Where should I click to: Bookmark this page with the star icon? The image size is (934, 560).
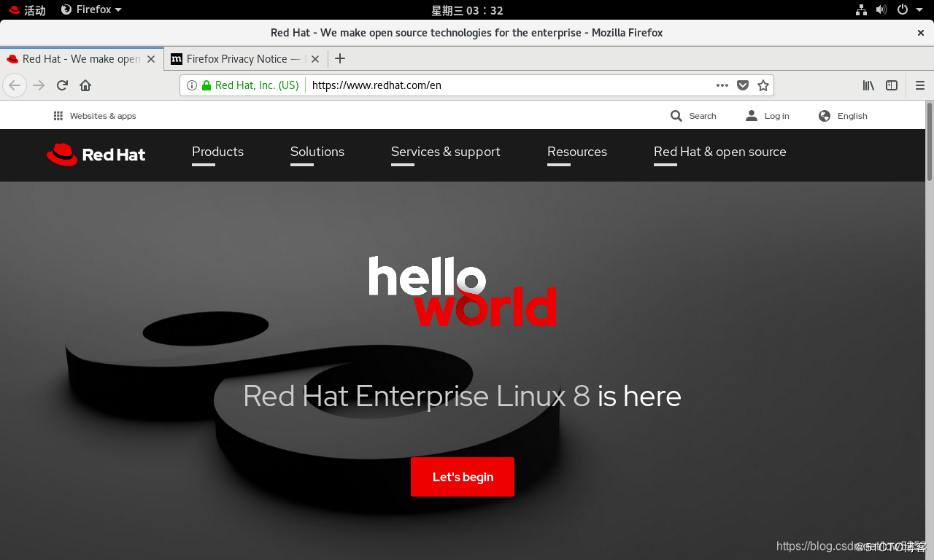[x=763, y=85]
